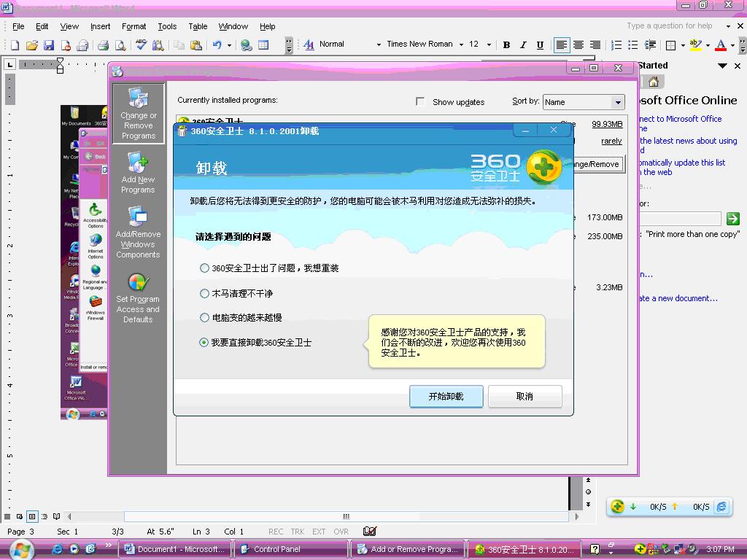Screen dimensions: 747x560
Task: Click the 开始卸载 button to start uninstall
Action: click(446, 396)
